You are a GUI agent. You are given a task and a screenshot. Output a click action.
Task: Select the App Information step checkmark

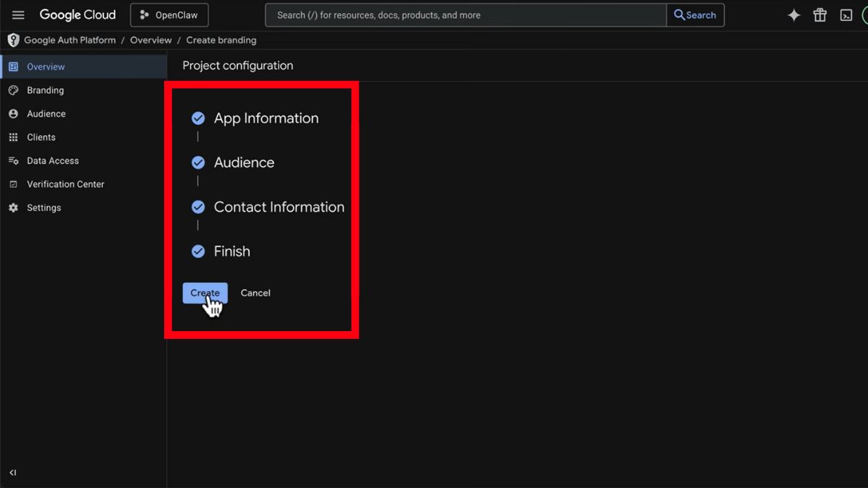[x=198, y=119]
